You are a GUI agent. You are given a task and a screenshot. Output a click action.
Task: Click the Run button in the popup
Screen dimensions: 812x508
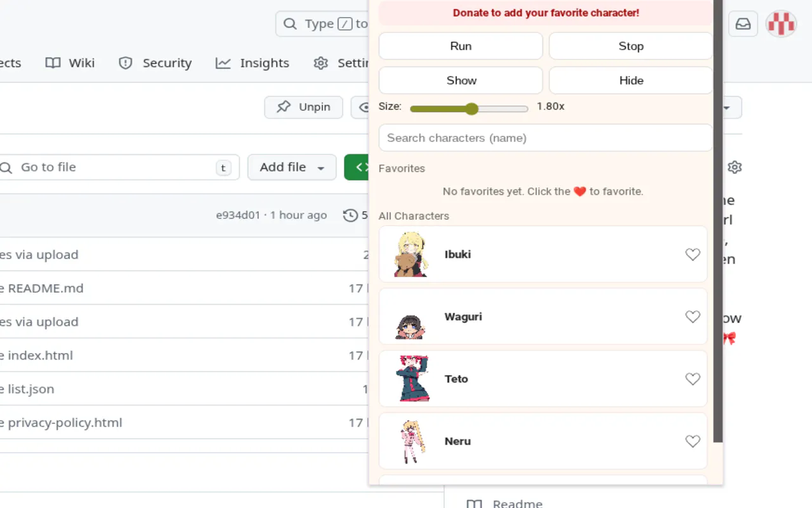(461, 46)
